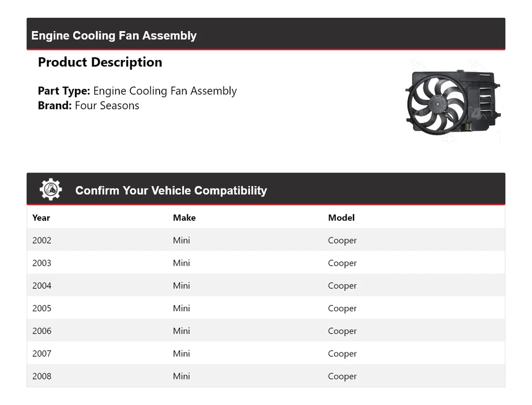Screen dimensions: 532x405
Task: Select the 2002 year cell
Action: [42, 240]
